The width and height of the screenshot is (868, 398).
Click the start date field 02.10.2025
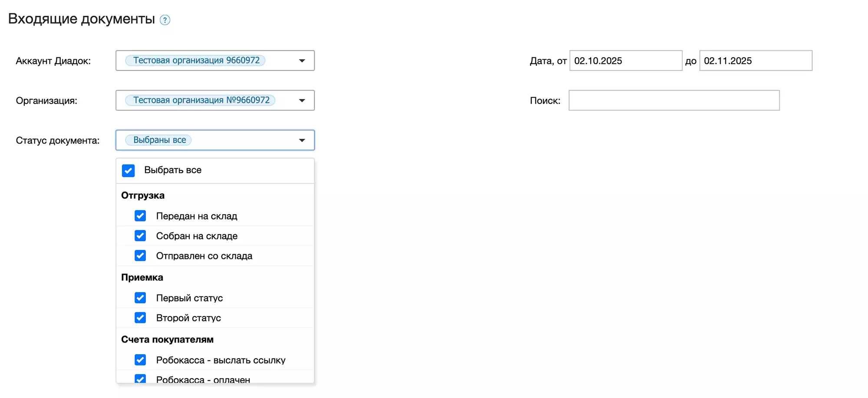pos(625,61)
